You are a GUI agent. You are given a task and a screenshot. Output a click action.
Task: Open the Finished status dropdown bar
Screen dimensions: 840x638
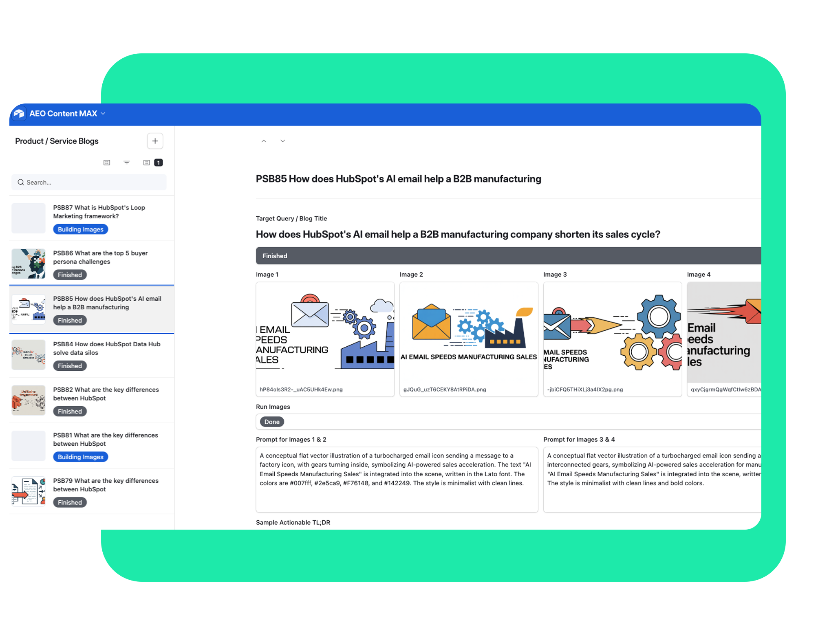coord(507,256)
